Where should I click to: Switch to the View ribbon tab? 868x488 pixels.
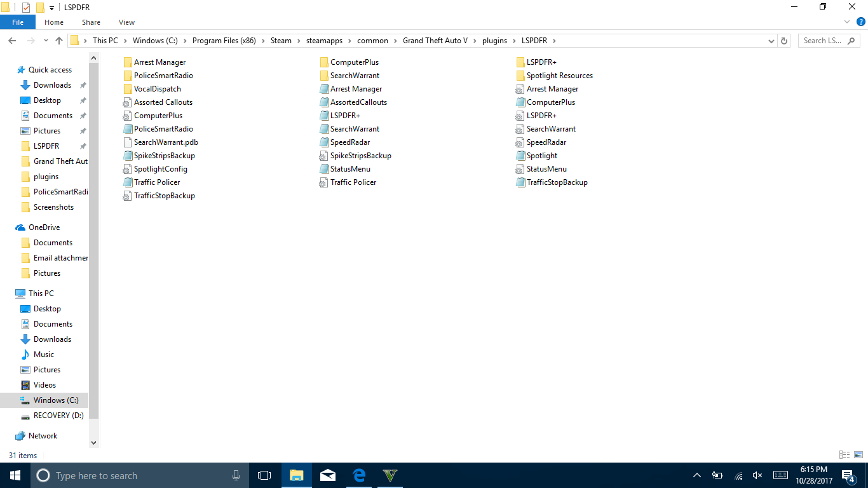tap(127, 22)
